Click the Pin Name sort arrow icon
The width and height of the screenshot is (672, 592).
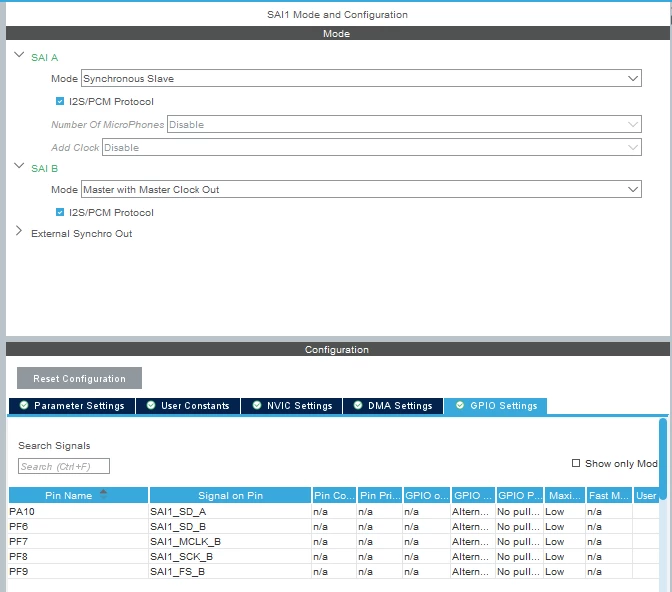[103, 493]
